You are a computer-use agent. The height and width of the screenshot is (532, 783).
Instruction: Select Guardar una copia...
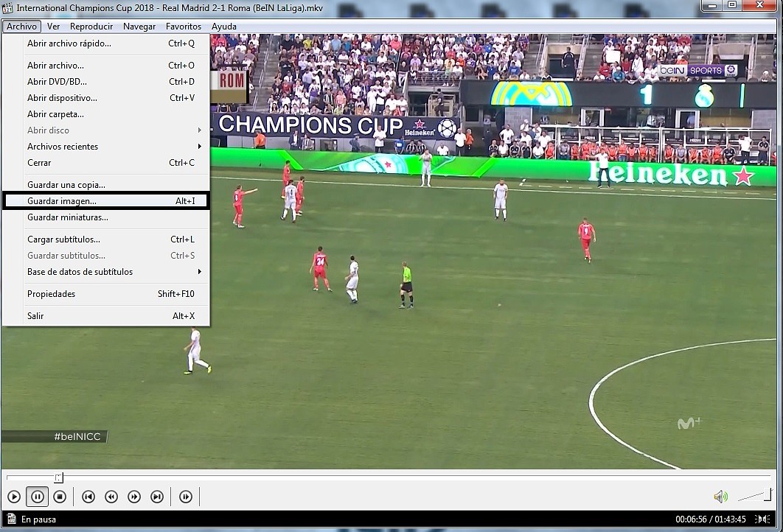coord(106,185)
